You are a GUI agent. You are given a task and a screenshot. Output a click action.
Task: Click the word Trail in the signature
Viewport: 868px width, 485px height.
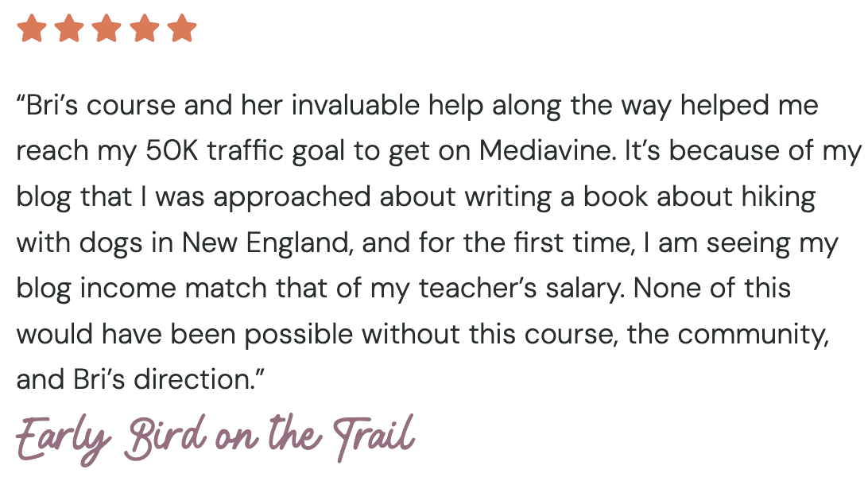(x=374, y=437)
